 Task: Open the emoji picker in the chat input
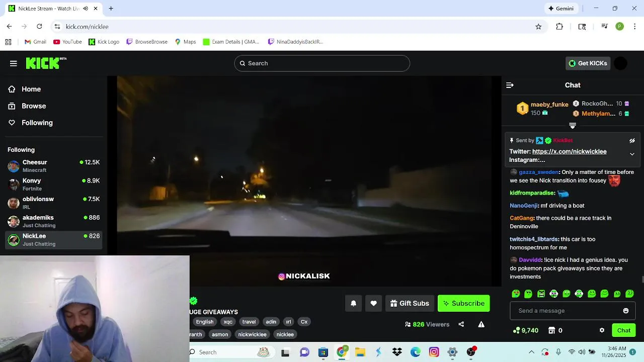pos(626,311)
